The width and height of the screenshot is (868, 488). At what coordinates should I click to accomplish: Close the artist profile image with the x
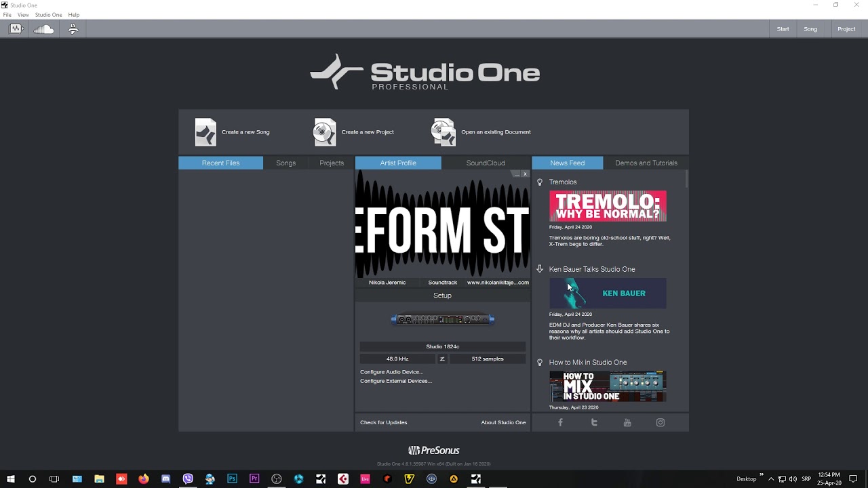525,174
